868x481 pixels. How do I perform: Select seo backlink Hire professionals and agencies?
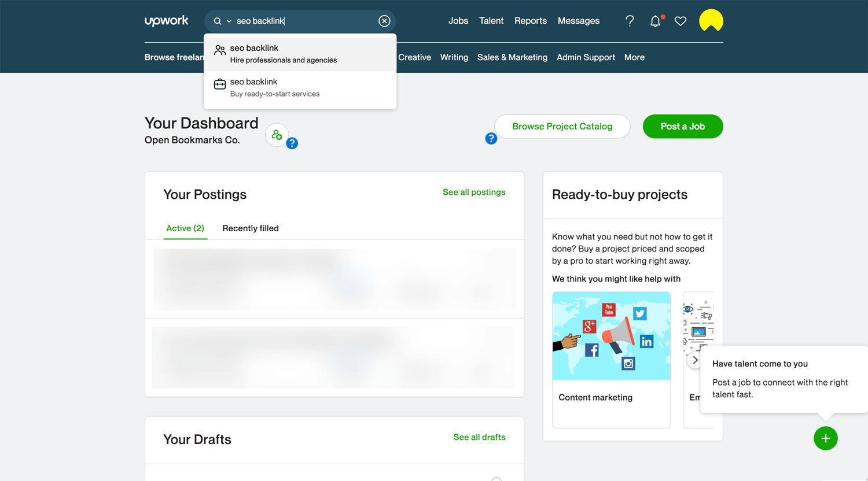300,54
